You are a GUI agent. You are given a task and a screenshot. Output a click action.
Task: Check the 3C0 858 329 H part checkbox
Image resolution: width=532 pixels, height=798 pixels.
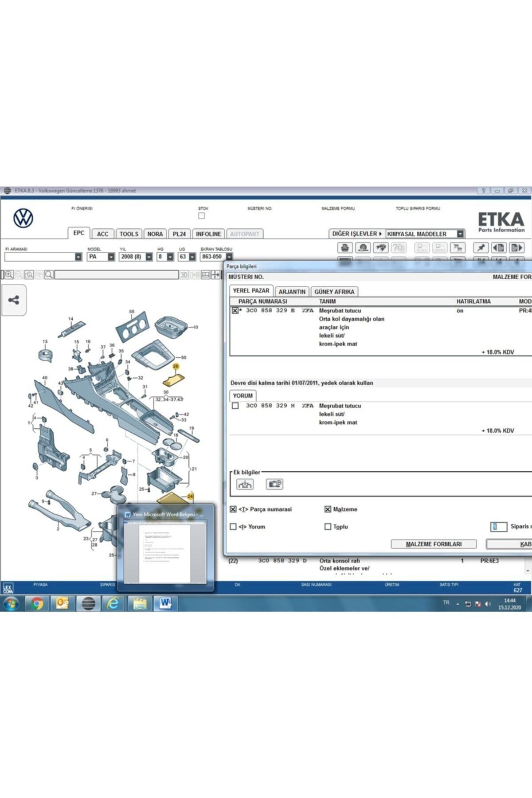235,406
